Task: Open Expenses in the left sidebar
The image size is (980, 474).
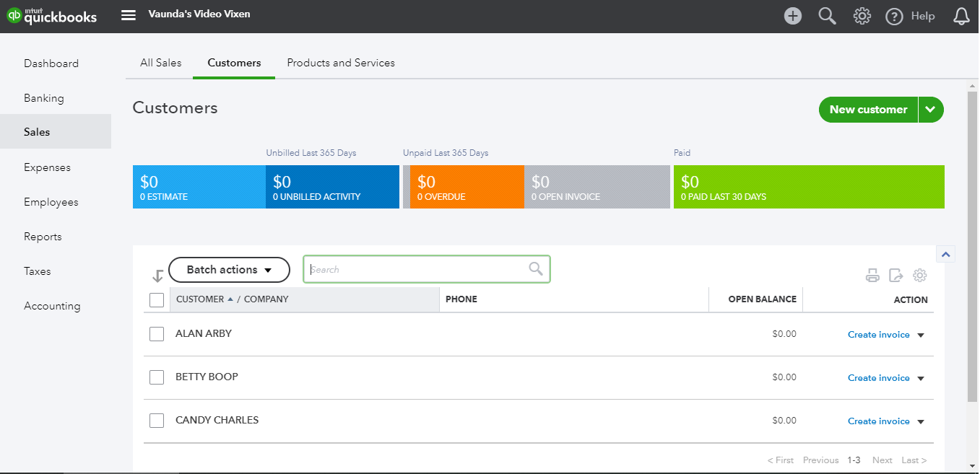Action: click(47, 167)
